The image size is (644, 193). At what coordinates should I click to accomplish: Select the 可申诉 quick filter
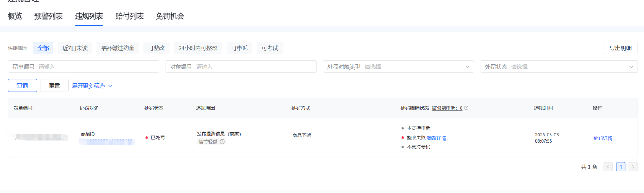239,48
